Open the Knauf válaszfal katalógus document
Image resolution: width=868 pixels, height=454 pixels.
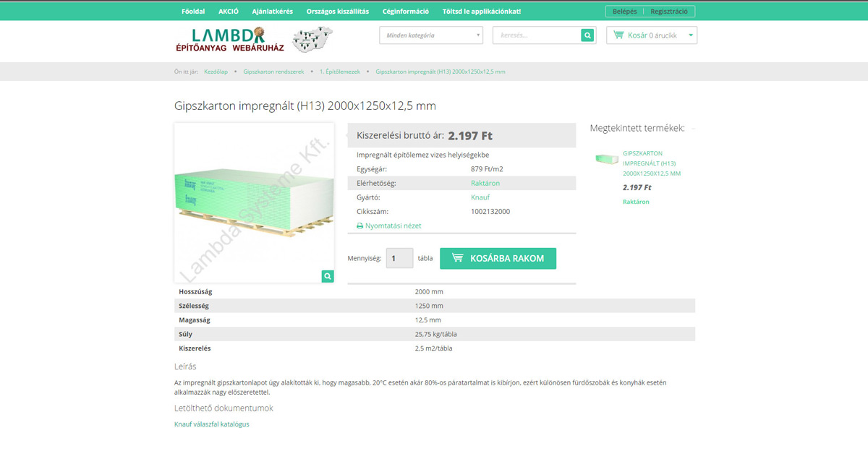[212, 424]
